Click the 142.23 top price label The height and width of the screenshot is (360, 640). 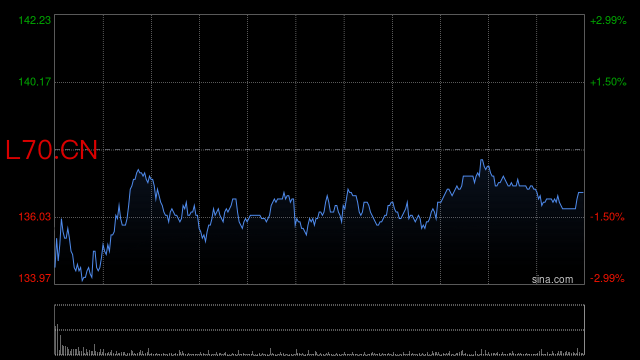pos(35,20)
